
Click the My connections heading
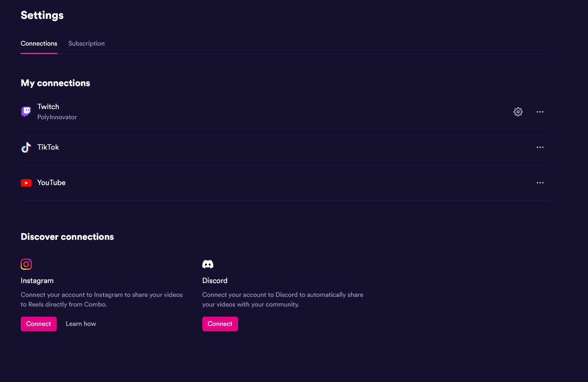(56, 83)
